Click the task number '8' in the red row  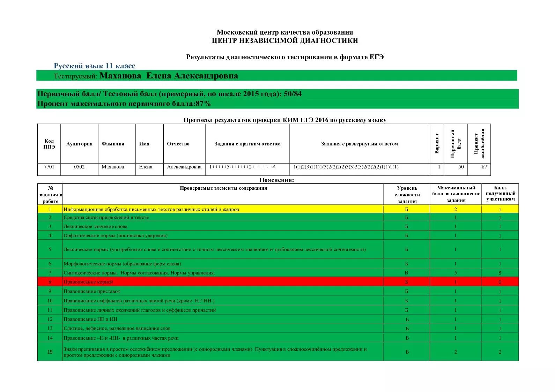coord(50,282)
